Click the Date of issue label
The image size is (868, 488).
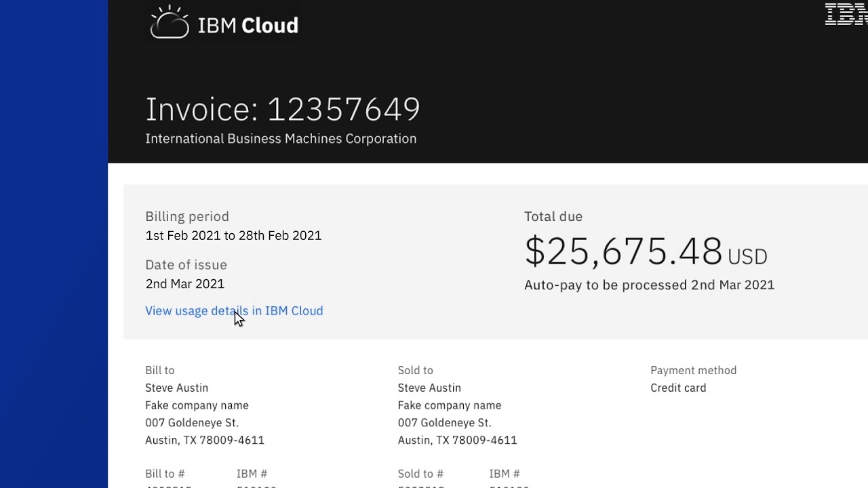tap(186, 264)
